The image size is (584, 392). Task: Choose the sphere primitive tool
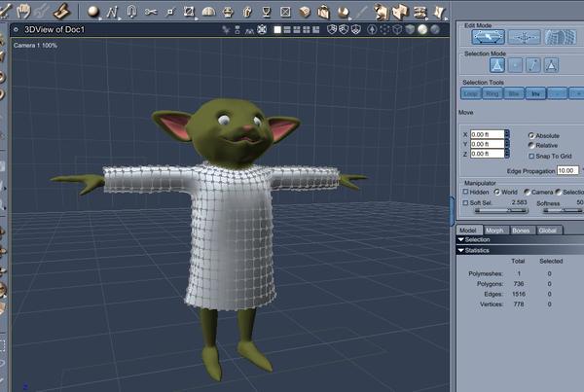tap(93, 12)
